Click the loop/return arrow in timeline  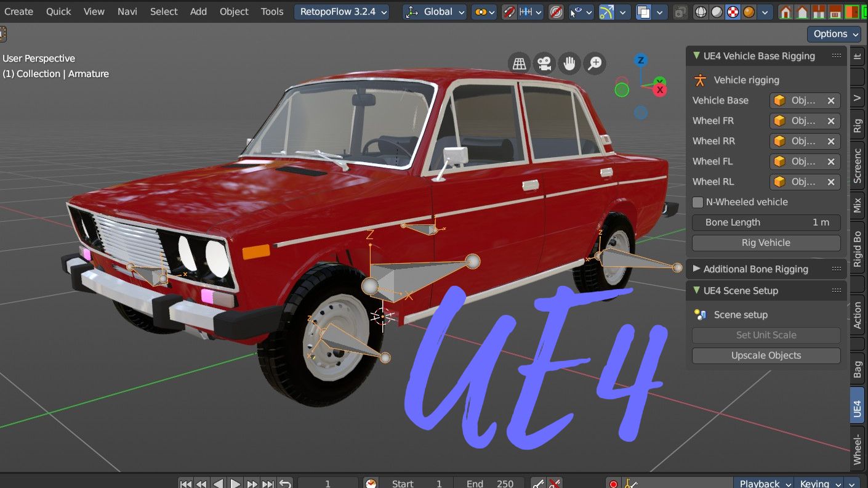coord(284,484)
